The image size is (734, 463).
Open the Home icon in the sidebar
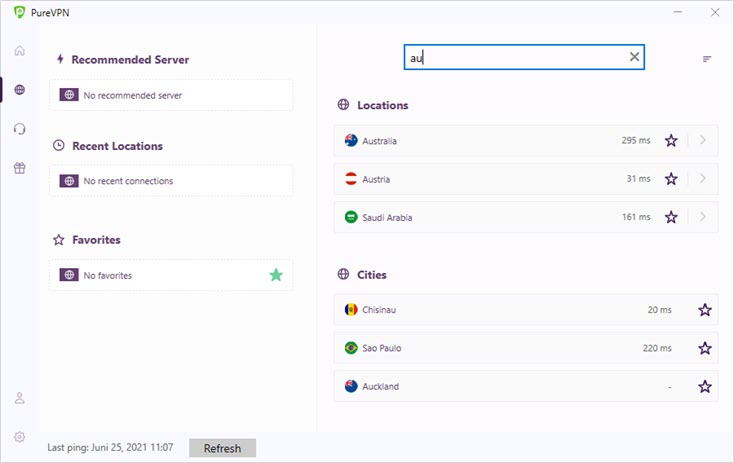point(19,51)
